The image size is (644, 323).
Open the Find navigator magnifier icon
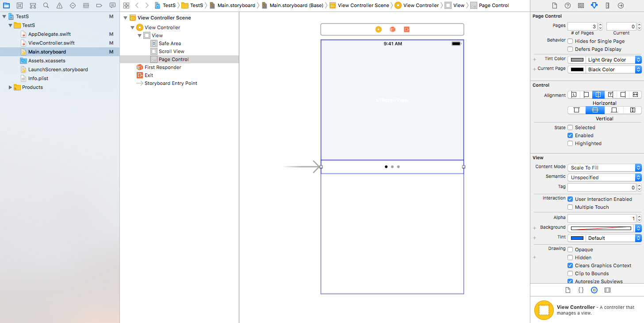point(46,5)
